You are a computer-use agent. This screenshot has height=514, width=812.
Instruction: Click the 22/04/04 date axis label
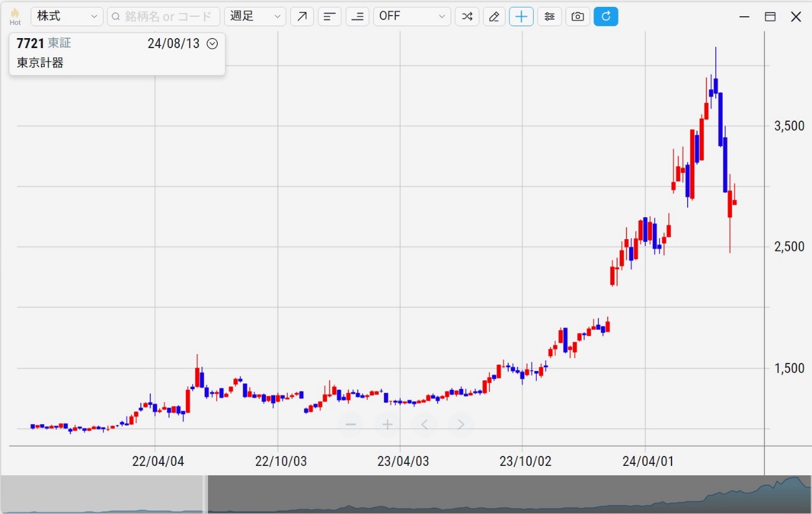point(158,462)
